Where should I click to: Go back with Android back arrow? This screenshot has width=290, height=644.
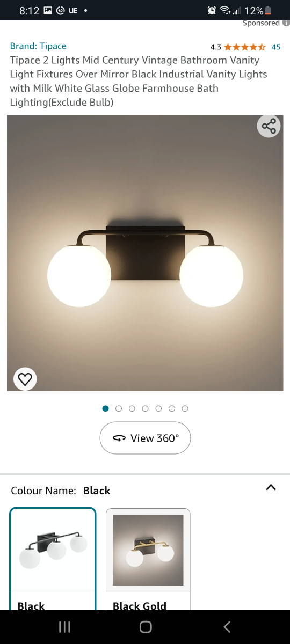pyautogui.click(x=227, y=627)
